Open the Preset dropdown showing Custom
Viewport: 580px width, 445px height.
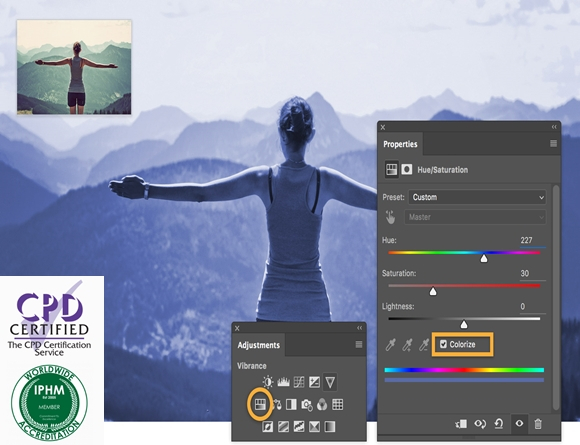[x=477, y=197]
